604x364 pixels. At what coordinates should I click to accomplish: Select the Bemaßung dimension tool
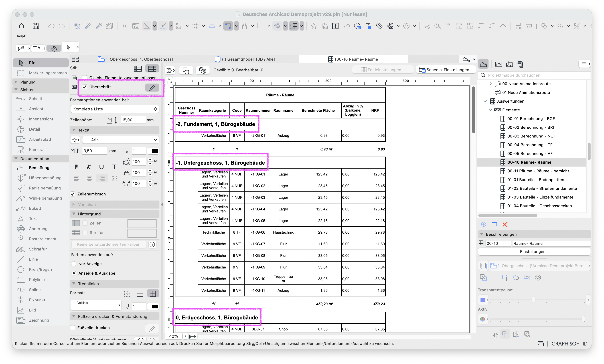coord(39,168)
